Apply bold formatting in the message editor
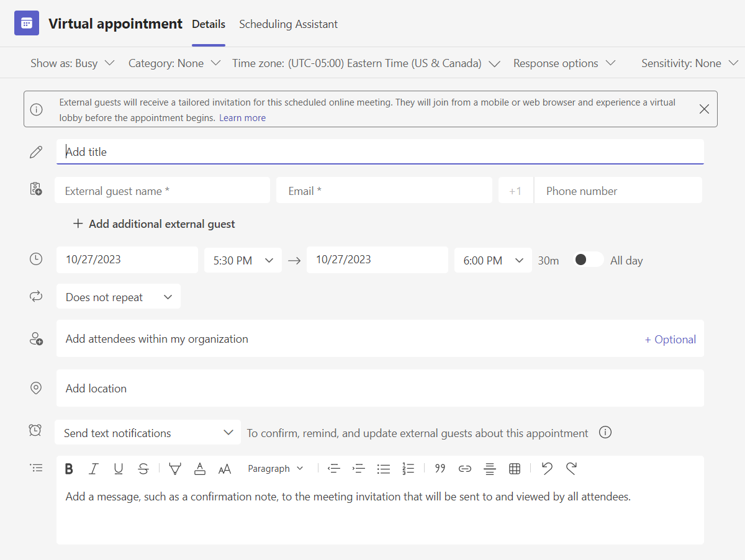745x560 pixels. click(69, 469)
